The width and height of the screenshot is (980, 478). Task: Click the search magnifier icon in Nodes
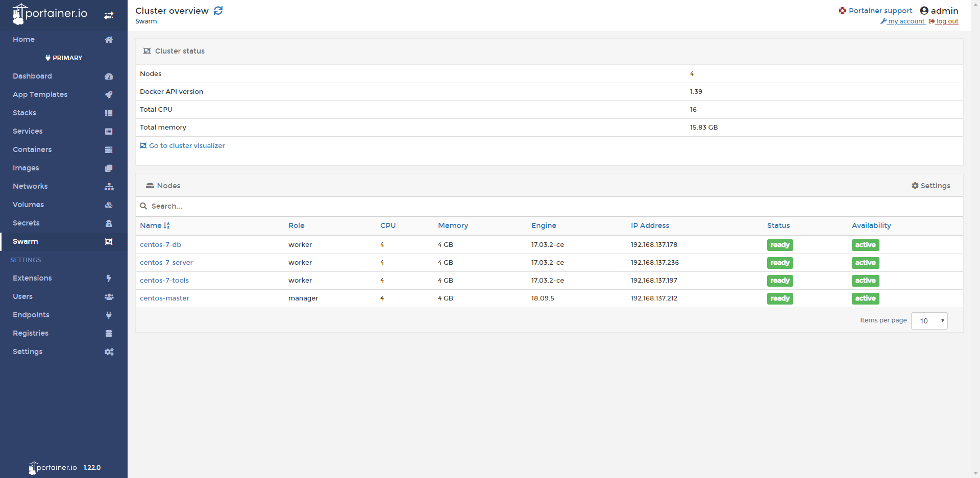point(143,206)
